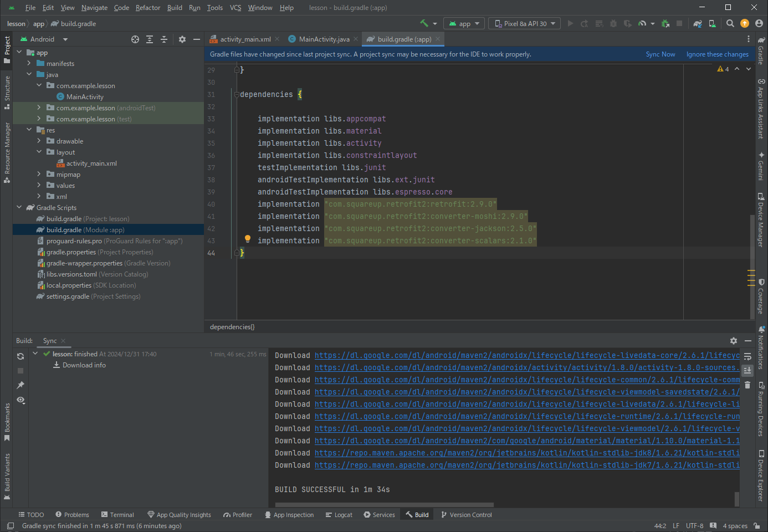Click the Search Everywhere magnifier icon

click(730, 23)
